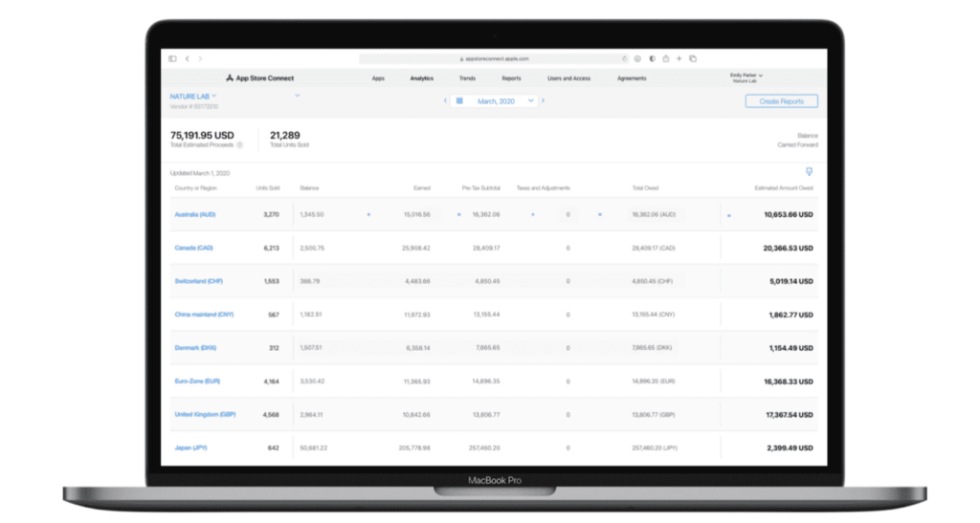Click the 5,019.14 USD amount
980x523 pixels.
pyautogui.click(x=791, y=281)
